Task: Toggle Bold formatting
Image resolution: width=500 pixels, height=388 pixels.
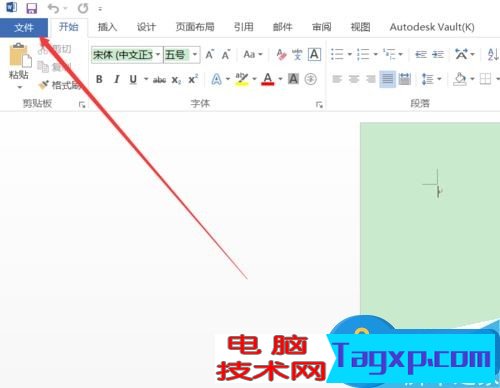Action: coord(99,79)
